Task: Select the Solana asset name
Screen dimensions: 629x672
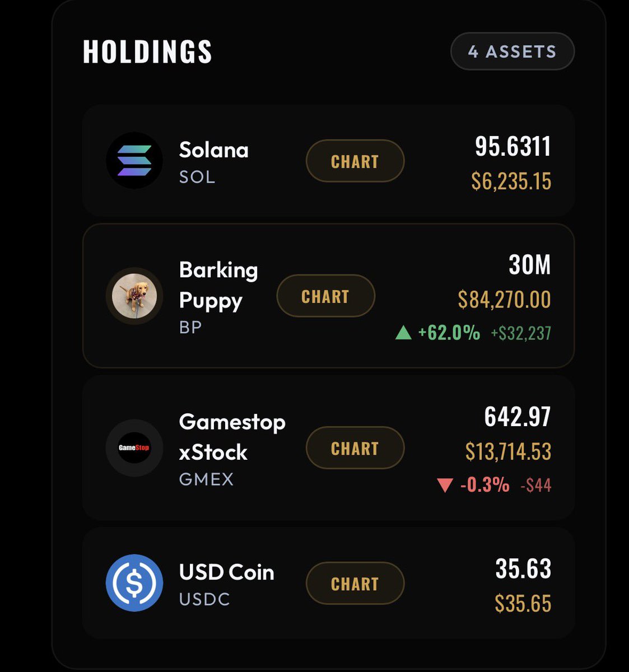Action: click(214, 150)
